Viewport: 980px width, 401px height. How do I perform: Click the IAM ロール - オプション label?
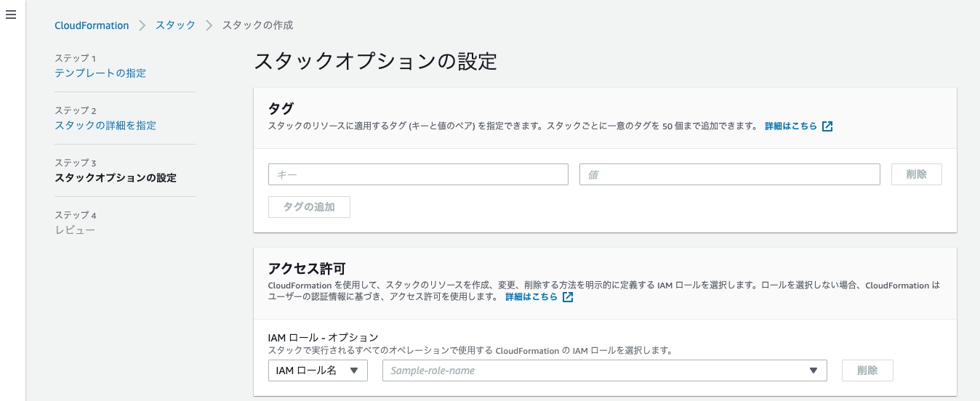click(x=324, y=337)
